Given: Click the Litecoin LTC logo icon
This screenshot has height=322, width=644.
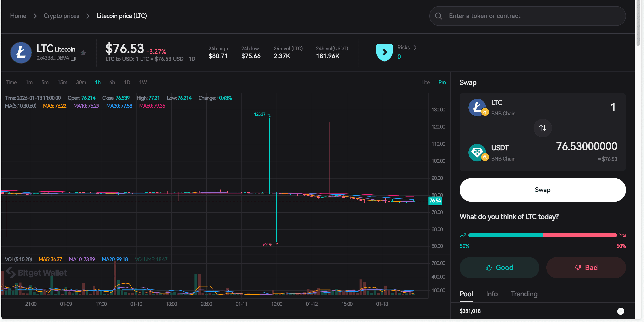Looking at the screenshot, I should coord(21,52).
